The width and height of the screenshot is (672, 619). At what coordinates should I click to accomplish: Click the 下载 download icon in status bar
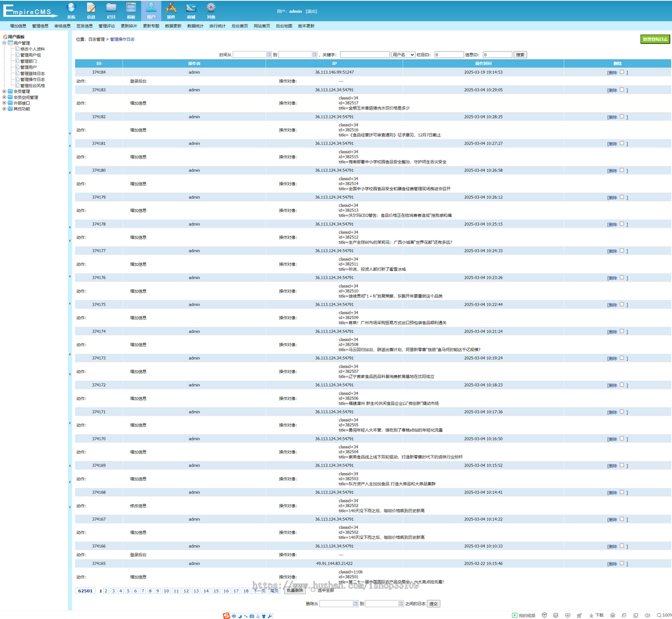596,616
